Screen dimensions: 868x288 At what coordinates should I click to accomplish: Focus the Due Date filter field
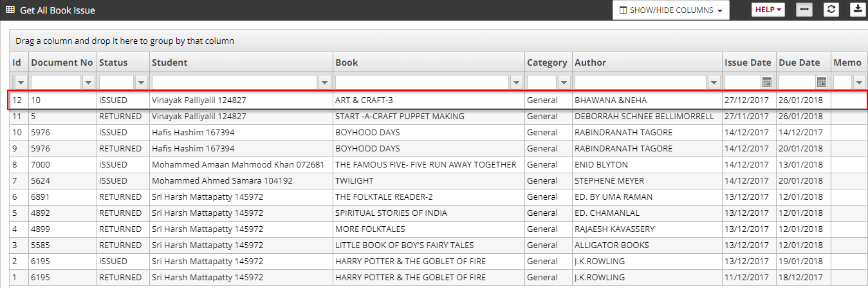(x=797, y=82)
